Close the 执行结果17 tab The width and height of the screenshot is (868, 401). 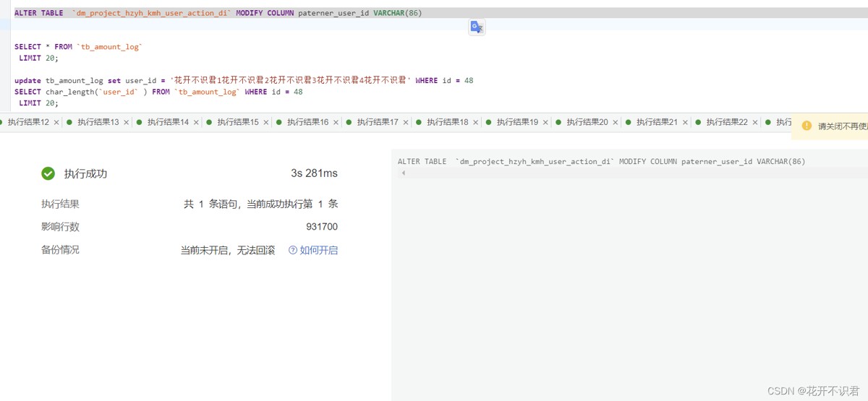(406, 123)
